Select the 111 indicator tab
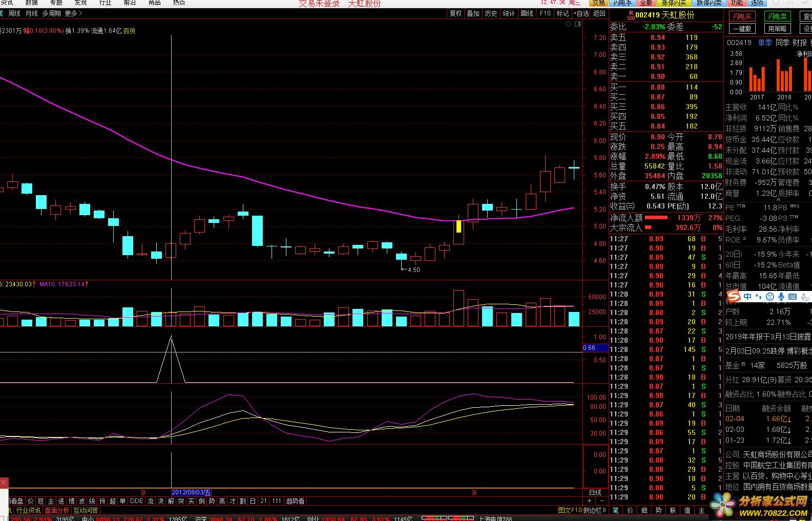This screenshot has height=521, width=812. click(x=277, y=501)
